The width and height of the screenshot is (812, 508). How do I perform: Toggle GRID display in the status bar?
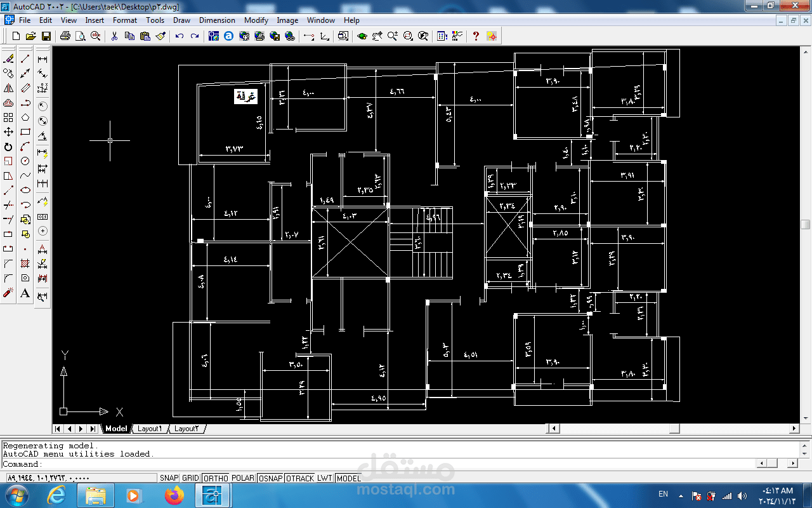(x=190, y=478)
